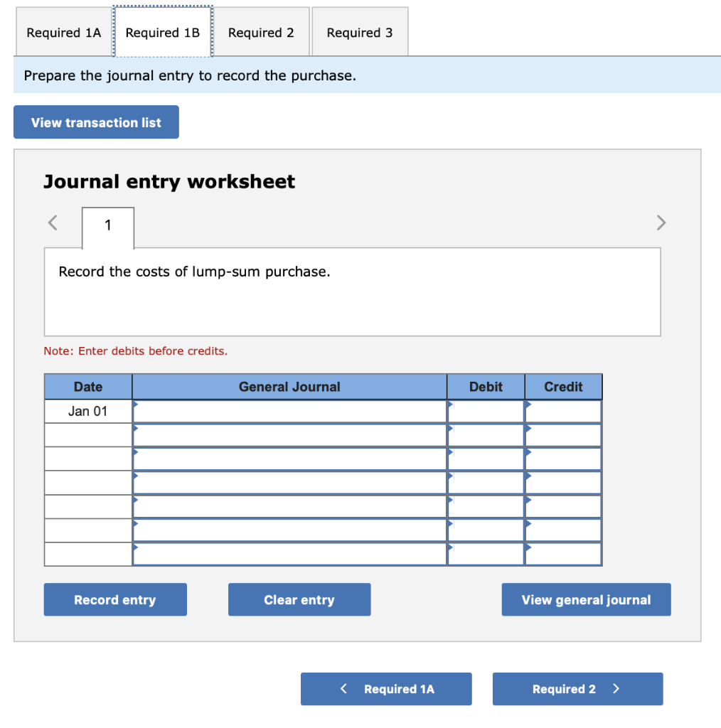The width and height of the screenshot is (721, 728).
Task: Select General Journal account field in Jan 01 row
Action: (289, 412)
